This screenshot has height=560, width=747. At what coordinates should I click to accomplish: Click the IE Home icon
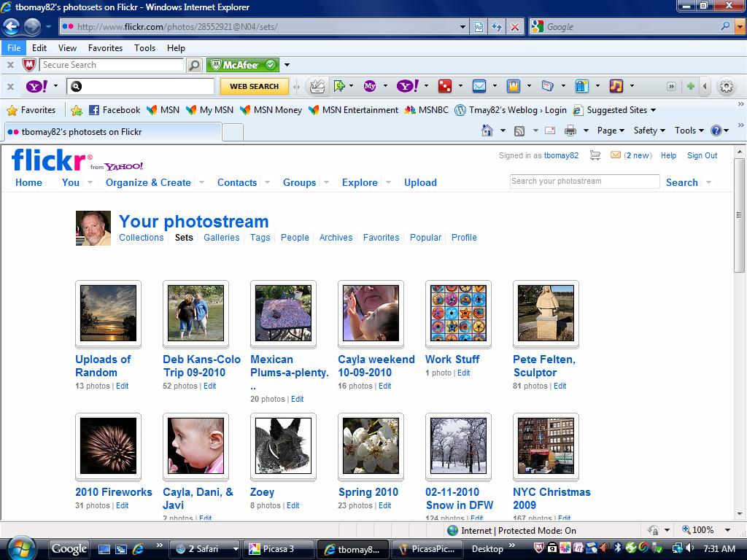coord(487,131)
